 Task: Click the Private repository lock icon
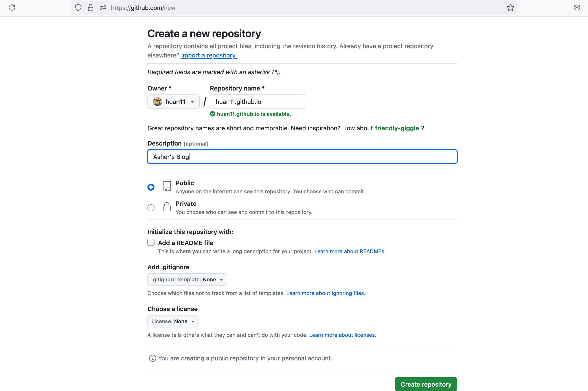point(167,207)
